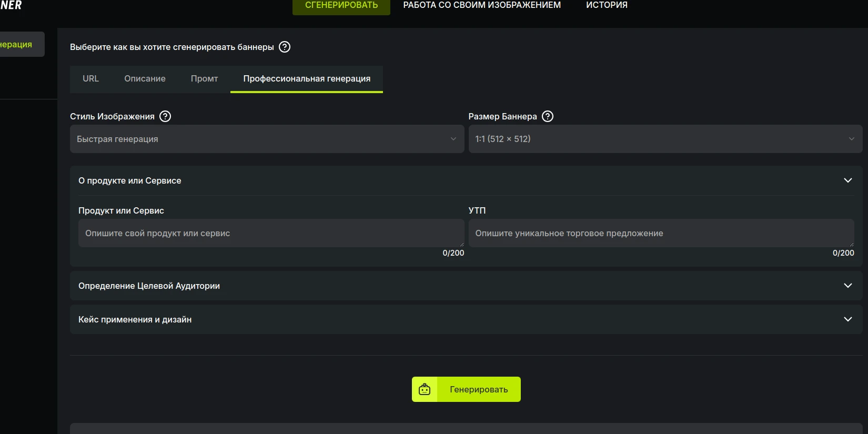
Task: Open the История page
Action: 607,5
